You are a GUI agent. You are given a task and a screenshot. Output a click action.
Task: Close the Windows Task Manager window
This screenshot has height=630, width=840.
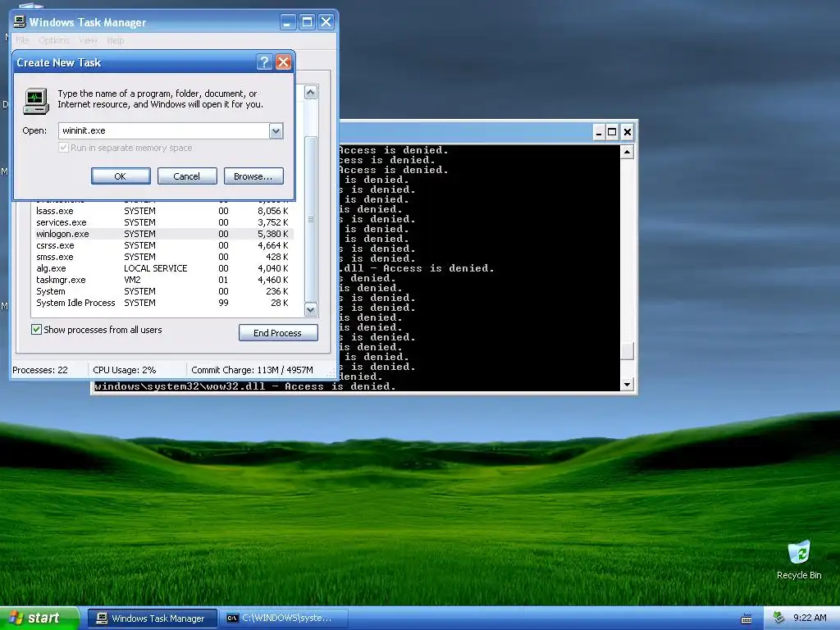pos(326,22)
